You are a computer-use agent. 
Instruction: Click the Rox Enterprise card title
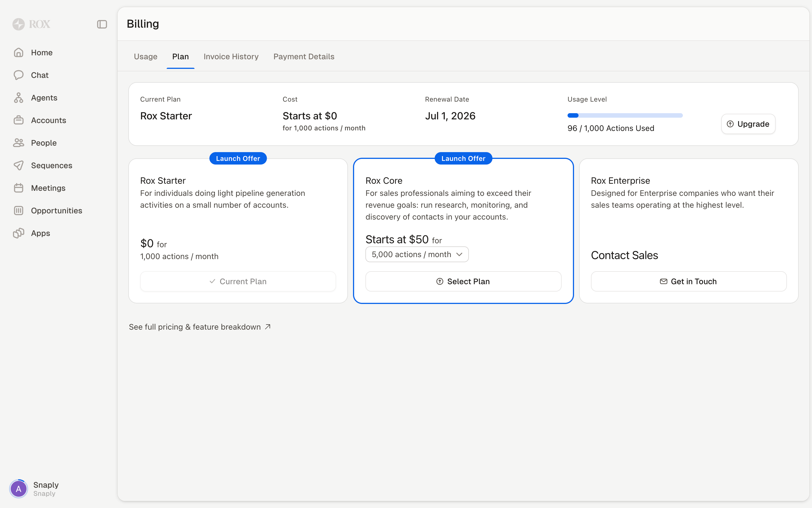620,180
